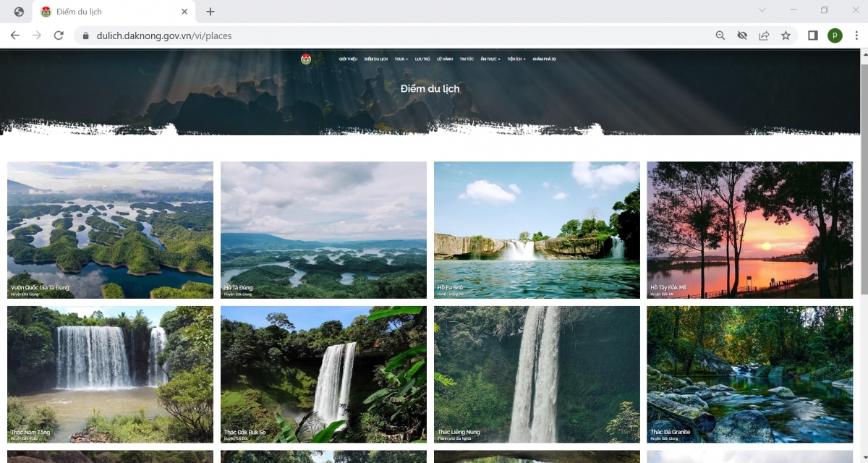Click the Đắk Nông tourism logo
The width and height of the screenshot is (868, 463).
306,60
